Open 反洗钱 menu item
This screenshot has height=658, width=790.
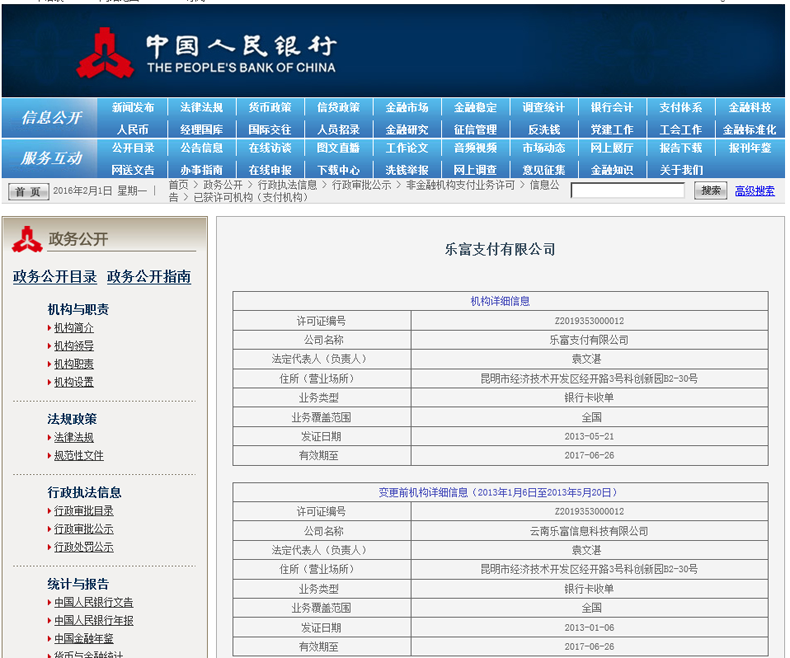(544, 129)
